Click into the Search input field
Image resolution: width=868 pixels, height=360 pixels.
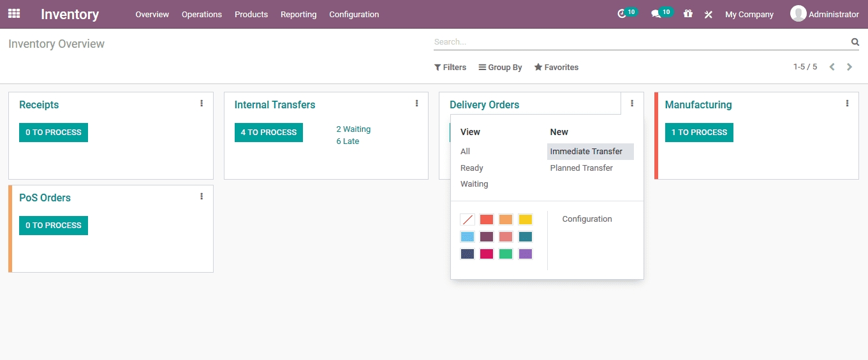(x=638, y=42)
